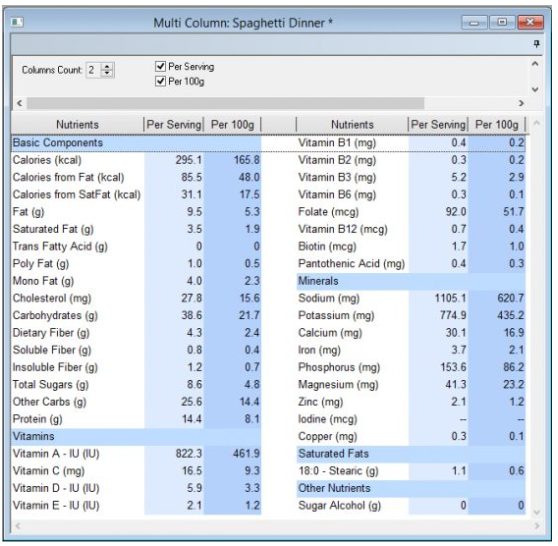Select the Vitamin B1 (mg) row

coord(411,143)
